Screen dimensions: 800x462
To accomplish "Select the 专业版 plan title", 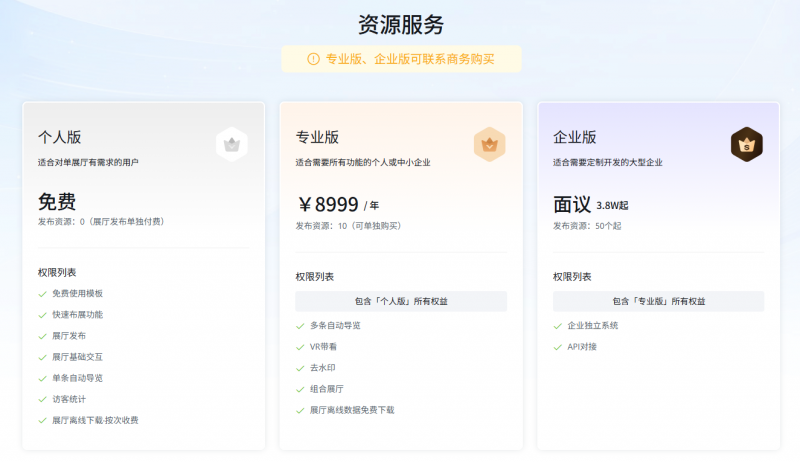I will pos(317,137).
